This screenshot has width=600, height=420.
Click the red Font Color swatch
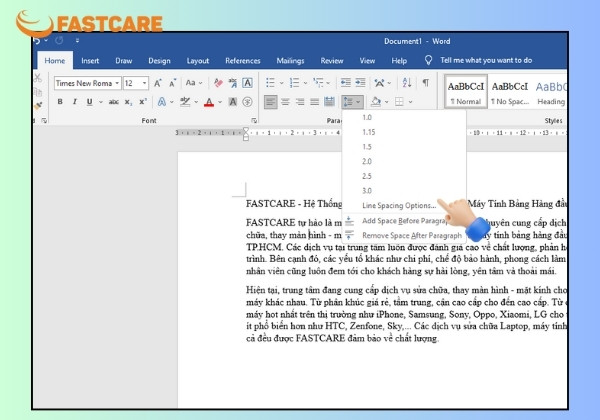pyautogui.click(x=209, y=102)
